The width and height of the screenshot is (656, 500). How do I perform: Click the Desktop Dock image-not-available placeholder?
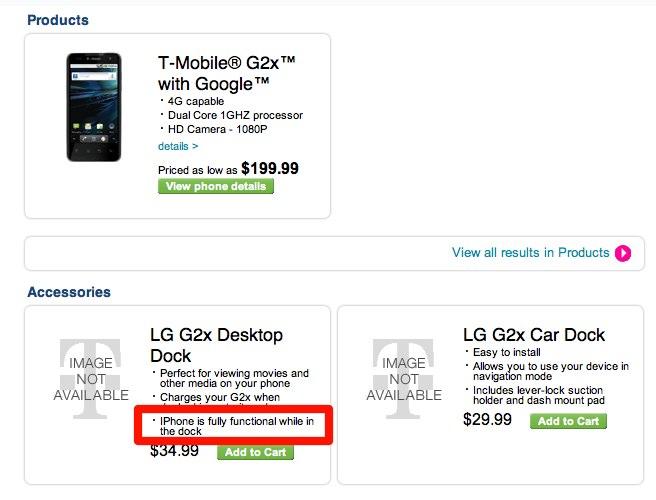(90, 379)
